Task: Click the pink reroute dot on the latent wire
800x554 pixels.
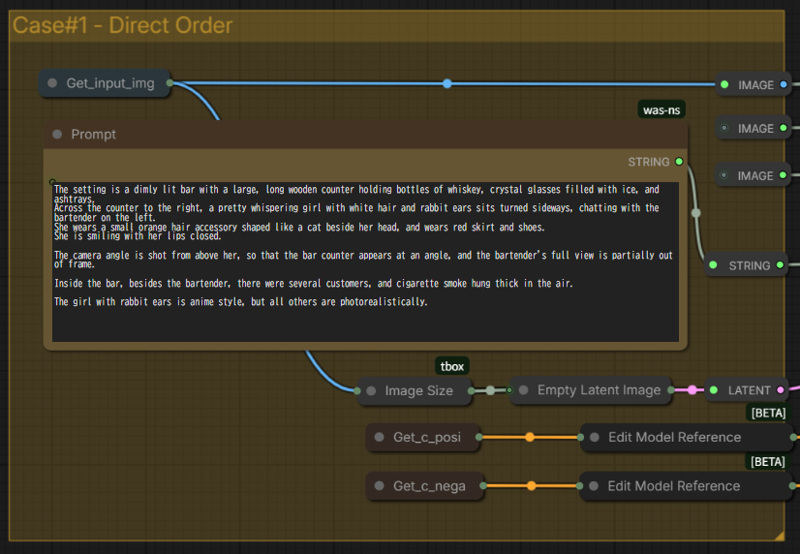Action: click(692, 390)
